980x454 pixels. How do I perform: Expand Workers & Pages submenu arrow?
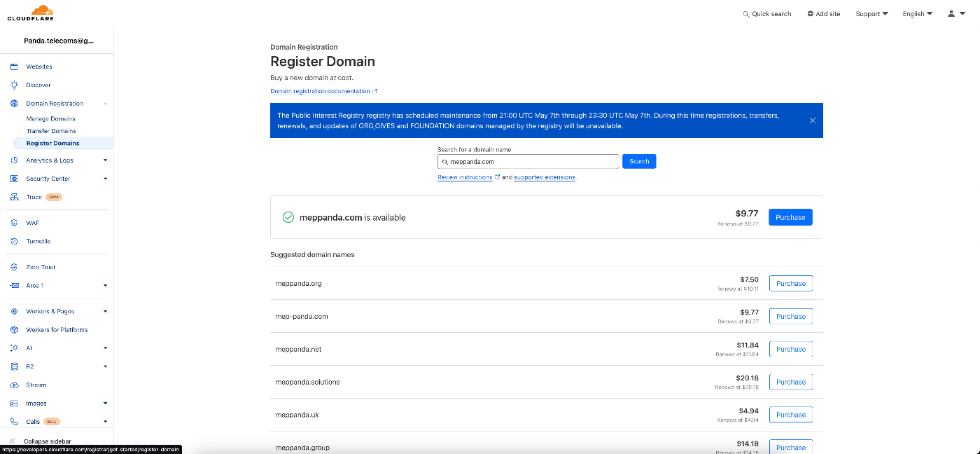105,311
